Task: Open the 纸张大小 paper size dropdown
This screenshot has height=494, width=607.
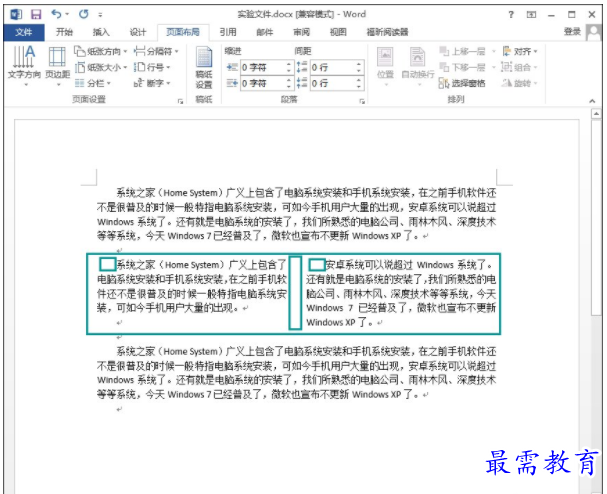Action: [101, 67]
